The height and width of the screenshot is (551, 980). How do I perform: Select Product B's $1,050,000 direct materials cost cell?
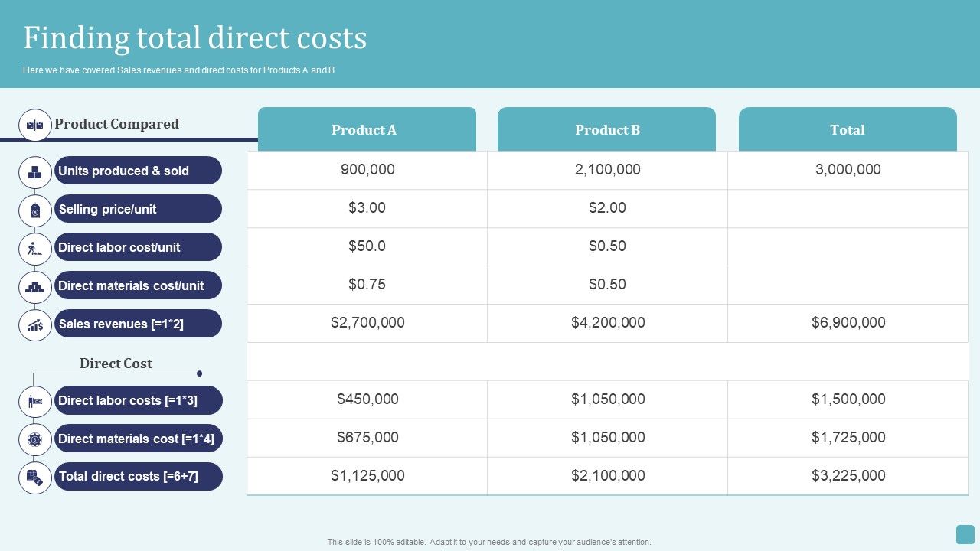607,438
